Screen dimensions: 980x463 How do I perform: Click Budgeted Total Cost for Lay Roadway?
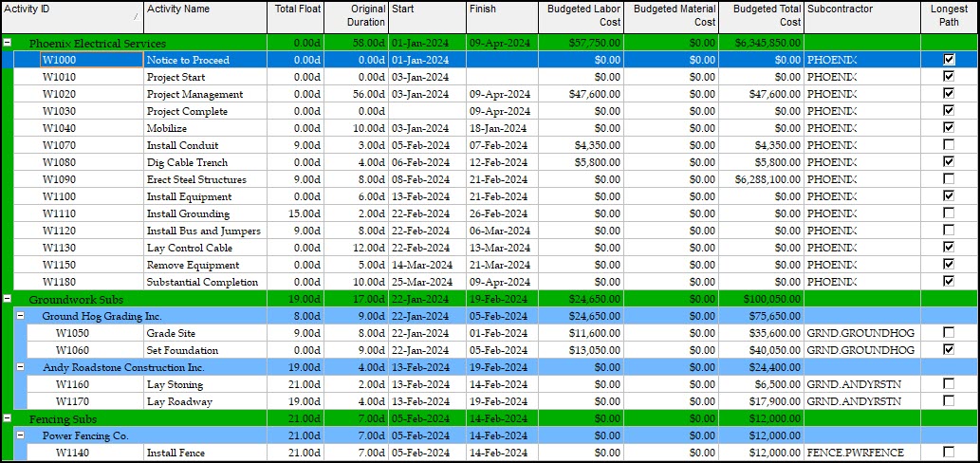pos(761,401)
